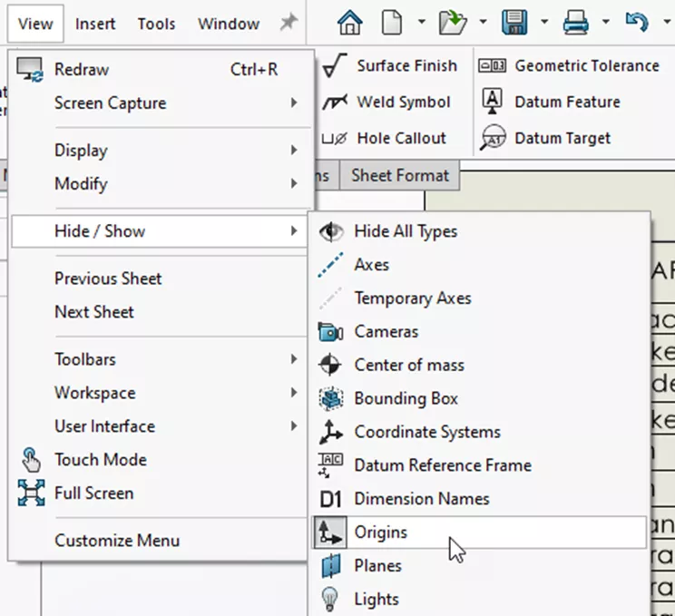Select the Datum Feature tool
Viewport: 675px width, 616px height.
pos(551,102)
